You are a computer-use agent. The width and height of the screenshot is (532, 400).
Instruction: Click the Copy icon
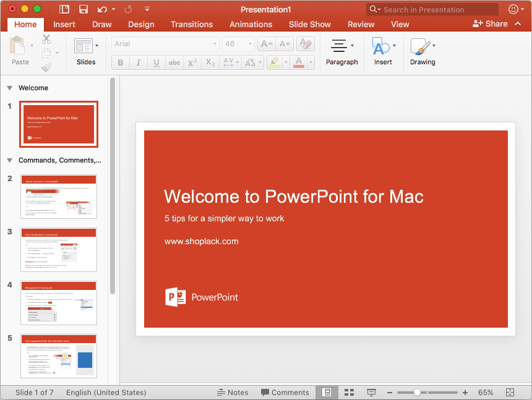[x=46, y=53]
